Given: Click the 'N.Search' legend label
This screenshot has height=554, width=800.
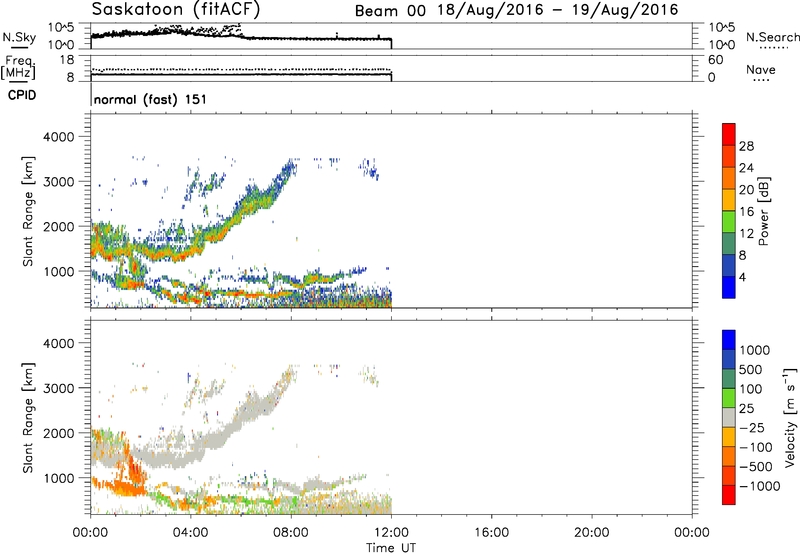Looking at the screenshot, I should coord(773,37).
